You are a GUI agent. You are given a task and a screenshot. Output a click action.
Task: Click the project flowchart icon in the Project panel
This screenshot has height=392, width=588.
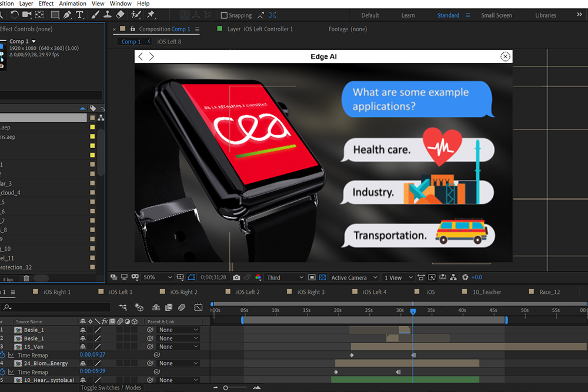(x=101, y=118)
